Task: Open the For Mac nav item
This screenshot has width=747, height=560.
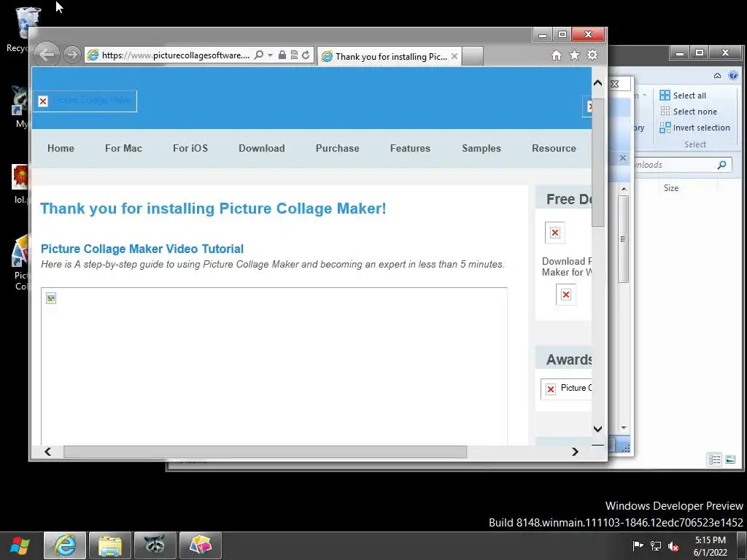Action: coord(123,148)
